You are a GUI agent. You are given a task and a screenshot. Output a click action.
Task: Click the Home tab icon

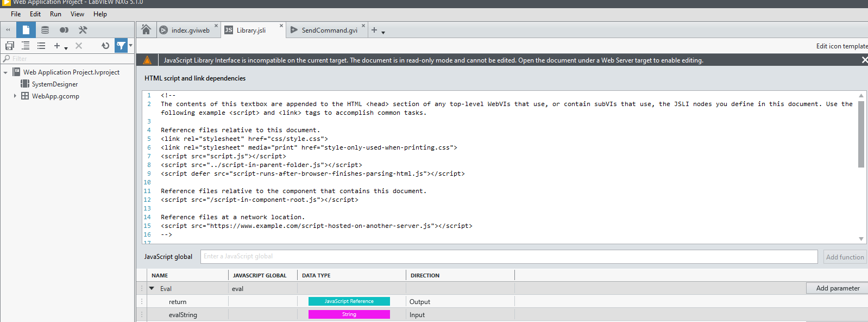click(x=146, y=30)
